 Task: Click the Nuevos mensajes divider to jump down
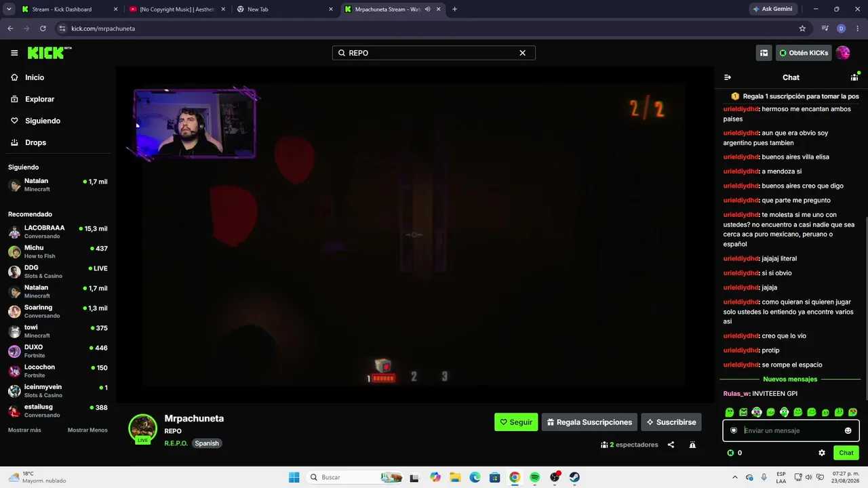pyautogui.click(x=790, y=380)
